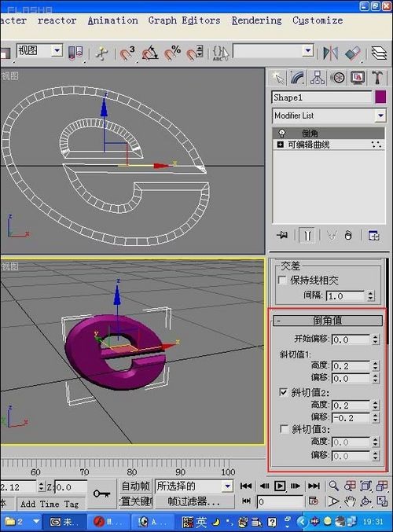The width and height of the screenshot is (393, 532).
Task: Uncheck the 斜切值2 checkbox
Action: click(284, 392)
